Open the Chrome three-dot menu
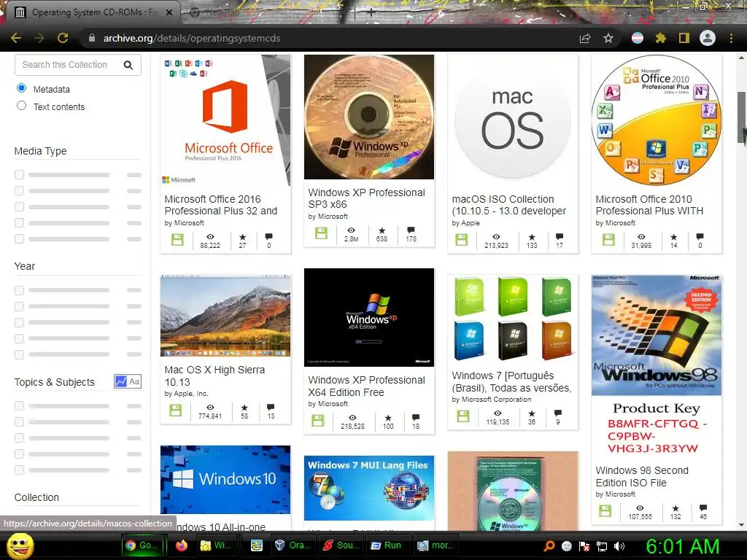 click(x=731, y=38)
